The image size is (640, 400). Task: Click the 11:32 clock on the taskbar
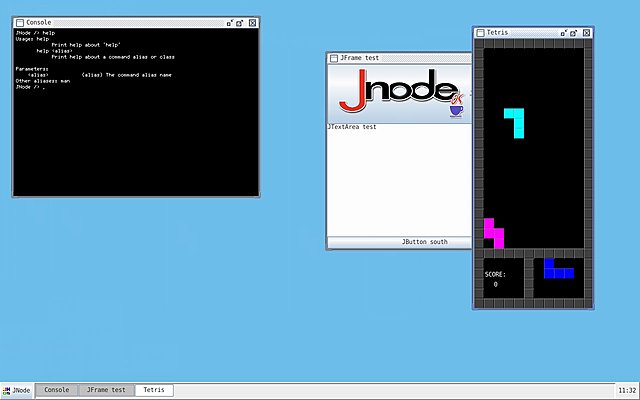point(627,390)
